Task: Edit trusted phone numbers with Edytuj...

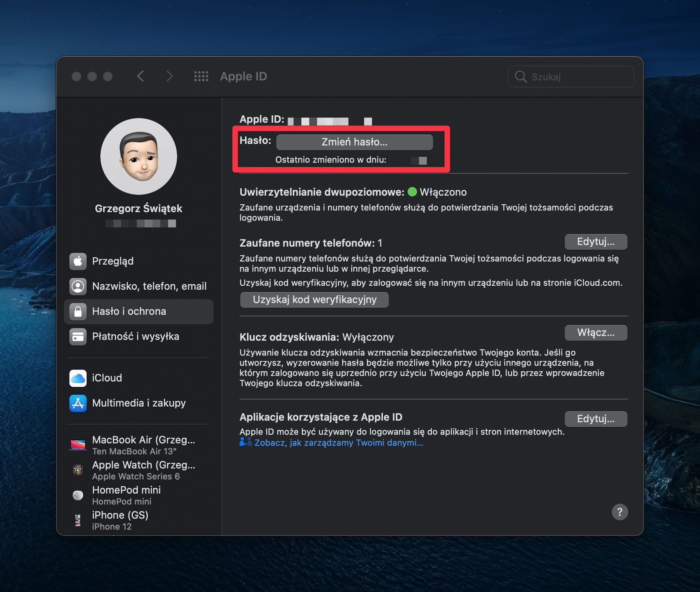Action: point(596,242)
